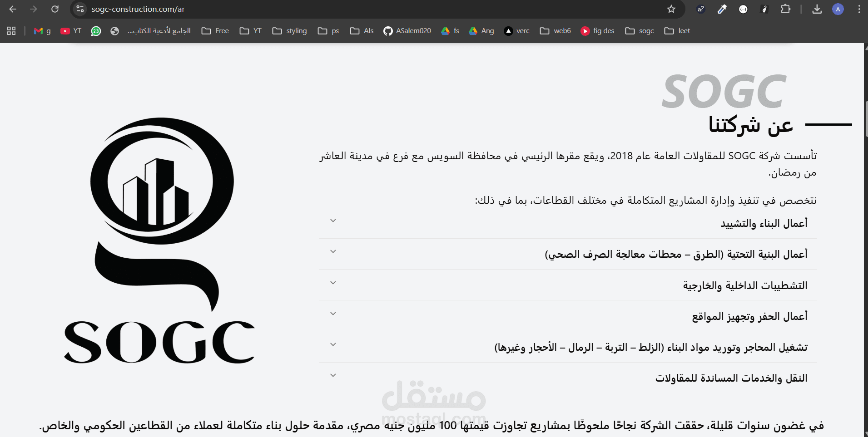The image size is (868, 437).
Task: Expand the أعمال الحفر وتجهيز المواقع chevron
Action: tap(333, 314)
